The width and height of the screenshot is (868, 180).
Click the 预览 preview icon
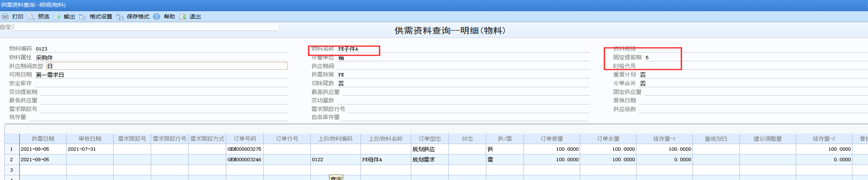click(31, 17)
